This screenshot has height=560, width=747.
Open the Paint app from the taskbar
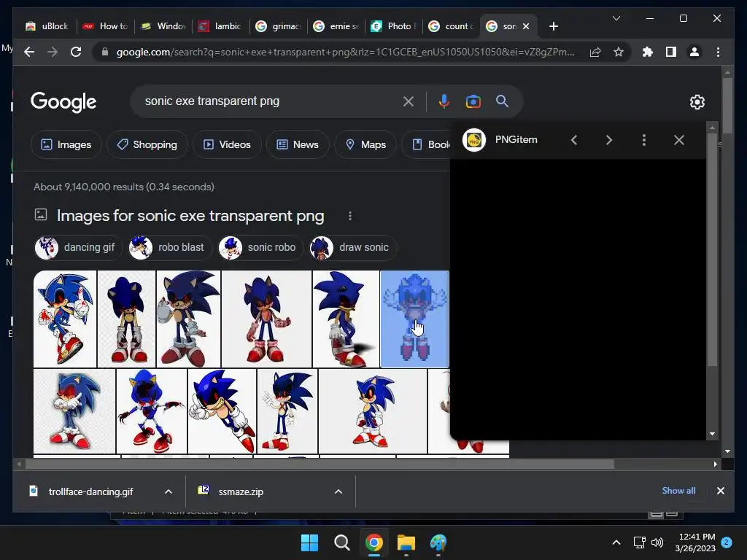click(x=438, y=542)
